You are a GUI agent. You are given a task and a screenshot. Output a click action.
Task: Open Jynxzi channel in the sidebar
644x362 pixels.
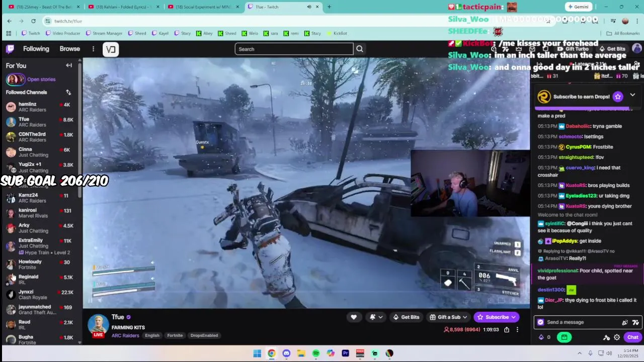(40, 295)
